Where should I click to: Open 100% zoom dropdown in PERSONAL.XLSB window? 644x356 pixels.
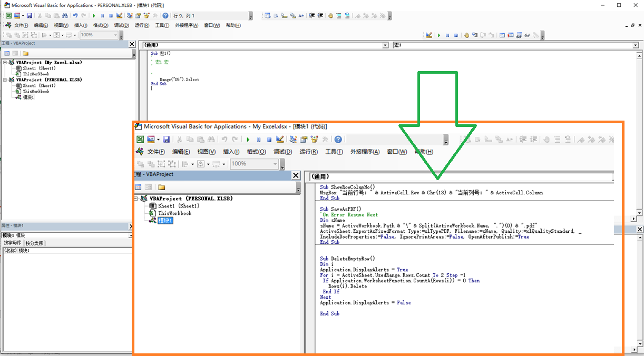tap(115, 35)
